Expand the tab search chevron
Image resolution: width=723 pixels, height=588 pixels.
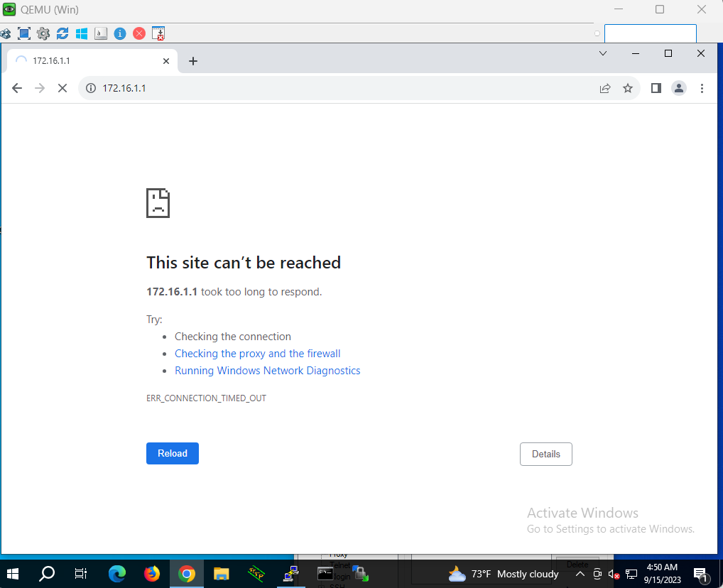603,53
